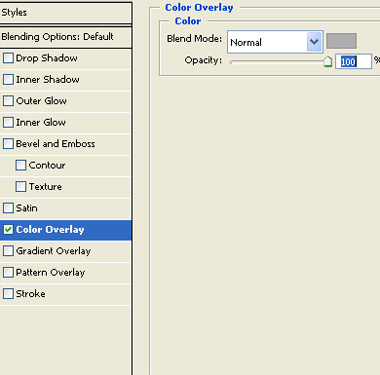Click the Opacity slider track
Image resolution: width=380 pixels, height=375 pixels.
pos(278,62)
